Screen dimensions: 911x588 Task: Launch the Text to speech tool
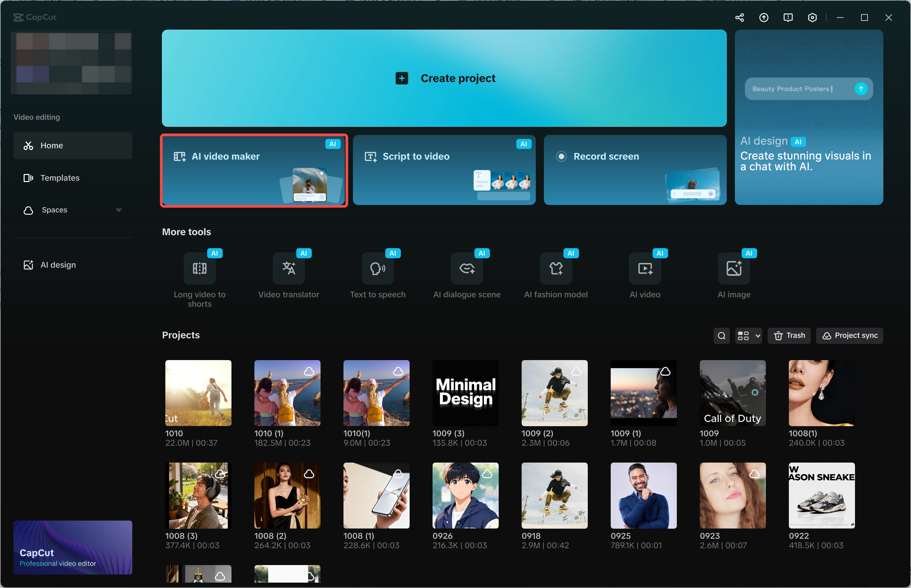pos(378,268)
